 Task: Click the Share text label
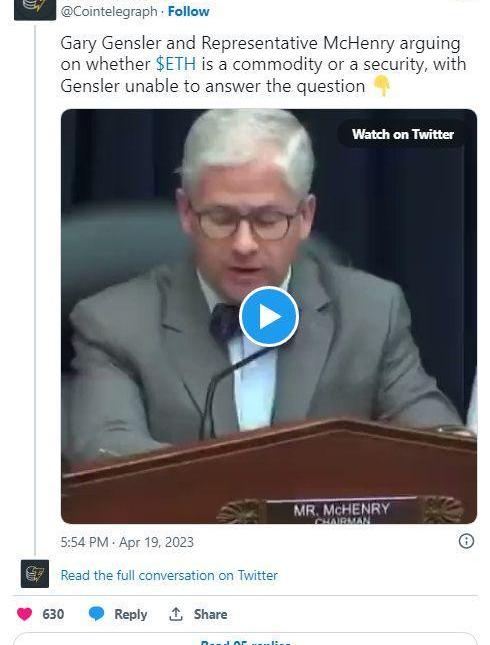(210, 614)
